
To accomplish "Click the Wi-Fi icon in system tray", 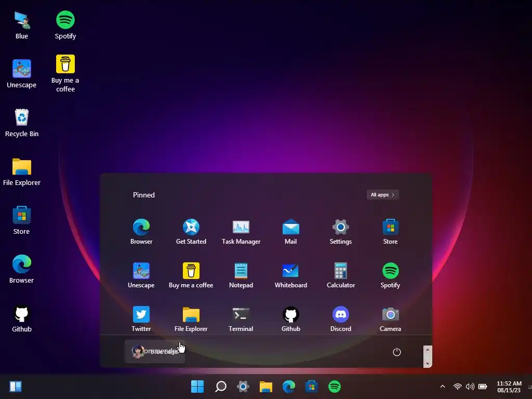I will pyautogui.click(x=457, y=387).
